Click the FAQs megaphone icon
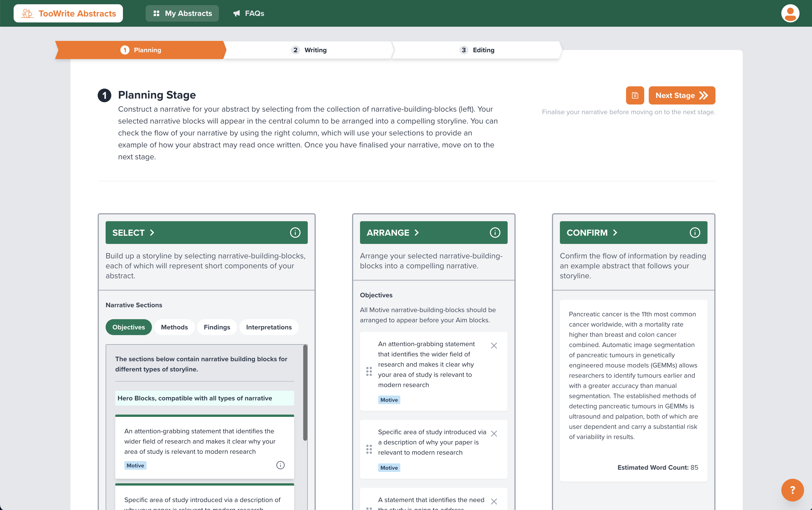 237,14
